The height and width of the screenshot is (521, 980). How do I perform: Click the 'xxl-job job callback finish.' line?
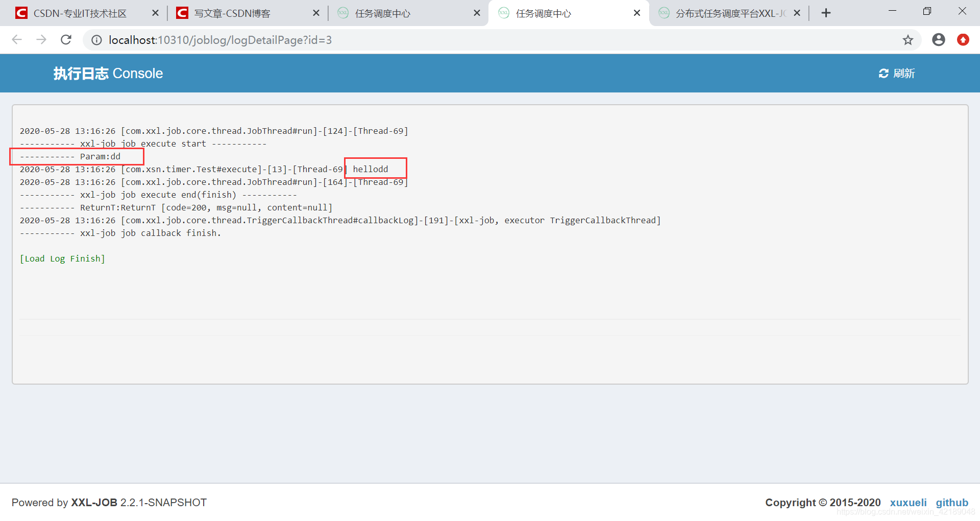120,233
